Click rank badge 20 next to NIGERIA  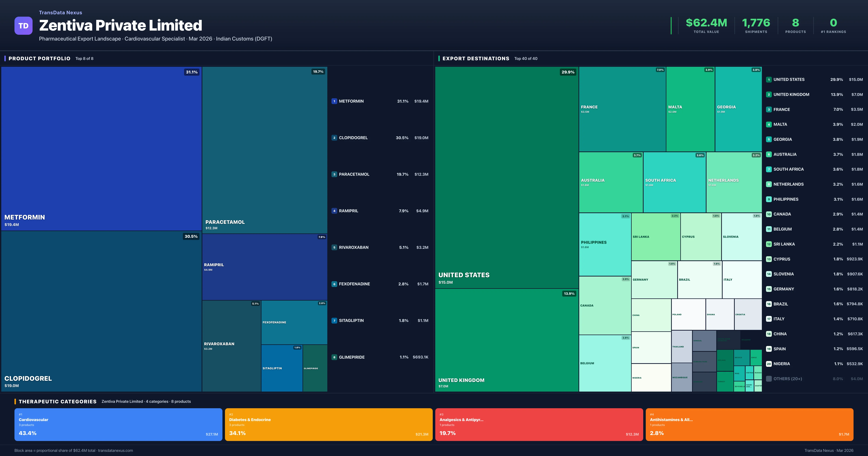[769, 364]
